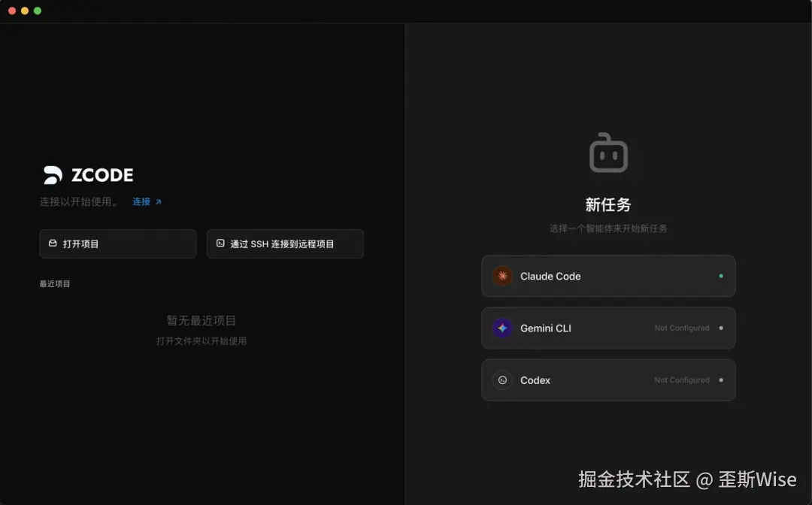Click the Claude Code starburst icon
The height and width of the screenshot is (505, 812).
(502, 277)
